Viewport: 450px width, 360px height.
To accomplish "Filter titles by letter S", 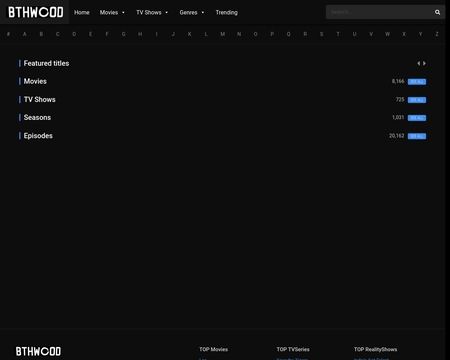I will click(x=322, y=34).
